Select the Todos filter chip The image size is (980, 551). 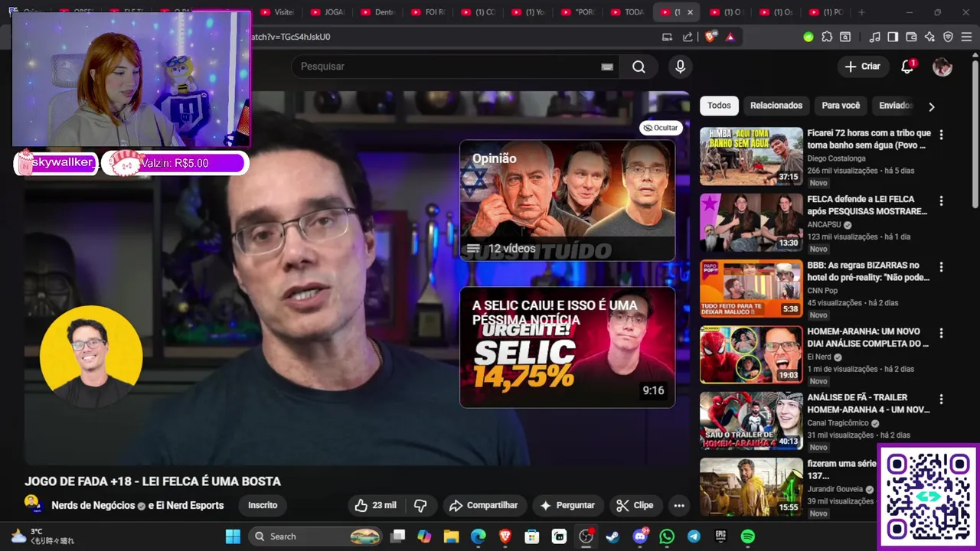click(x=719, y=106)
